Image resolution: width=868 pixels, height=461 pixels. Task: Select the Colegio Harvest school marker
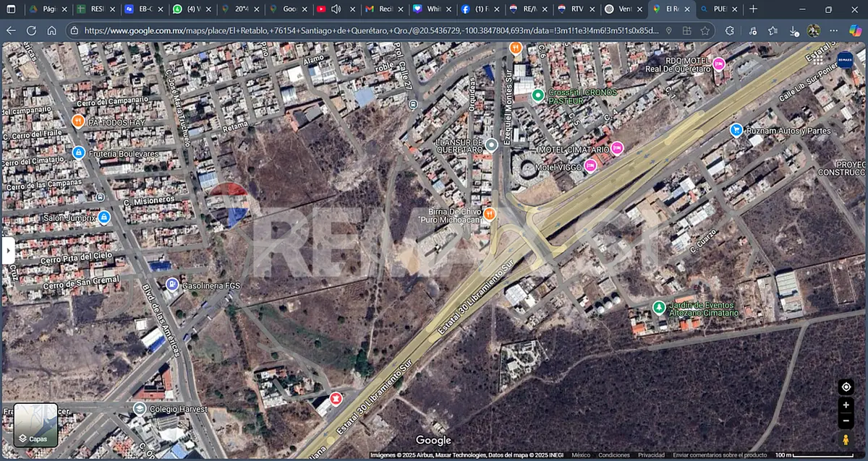140,408
